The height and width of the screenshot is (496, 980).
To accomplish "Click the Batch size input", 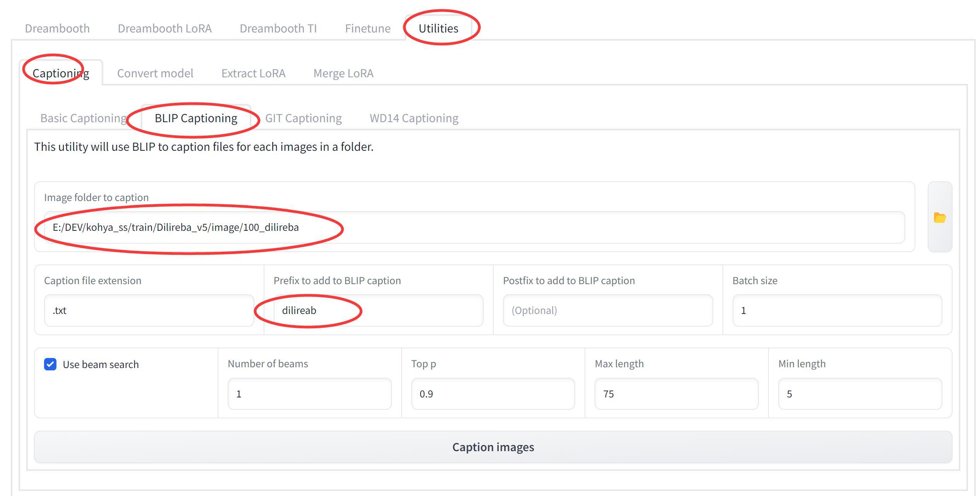I will coord(837,310).
